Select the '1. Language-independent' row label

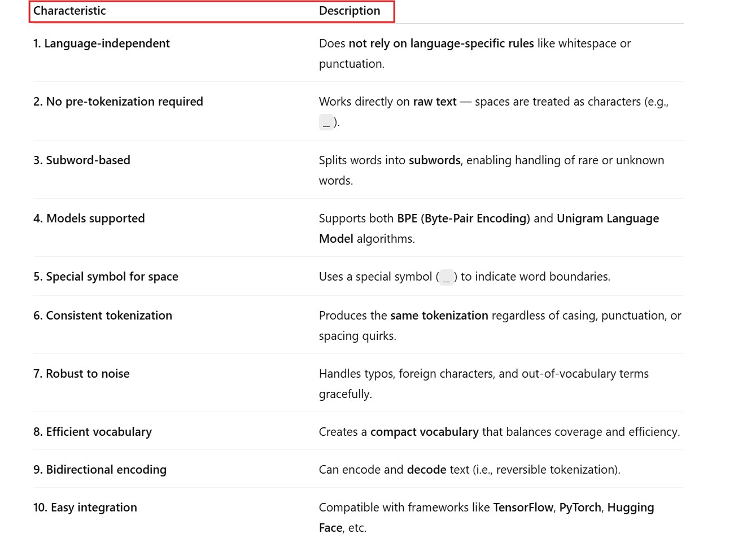[101, 43]
